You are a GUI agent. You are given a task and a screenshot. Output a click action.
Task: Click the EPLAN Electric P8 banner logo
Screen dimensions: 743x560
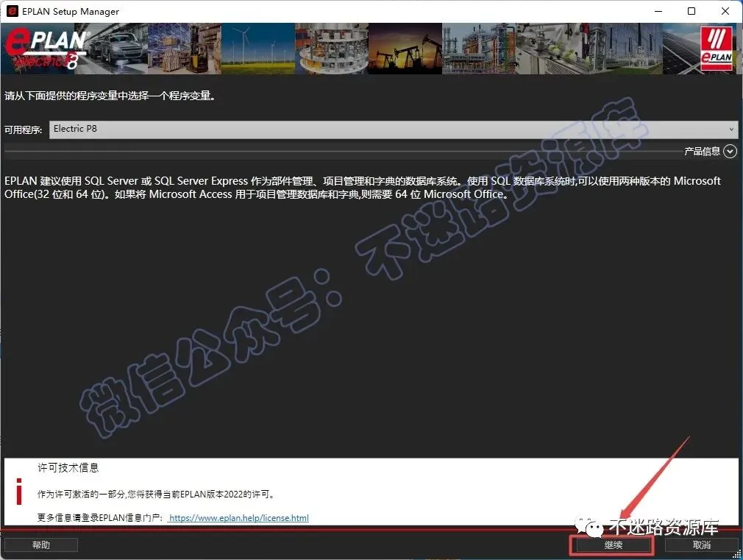click(46, 49)
